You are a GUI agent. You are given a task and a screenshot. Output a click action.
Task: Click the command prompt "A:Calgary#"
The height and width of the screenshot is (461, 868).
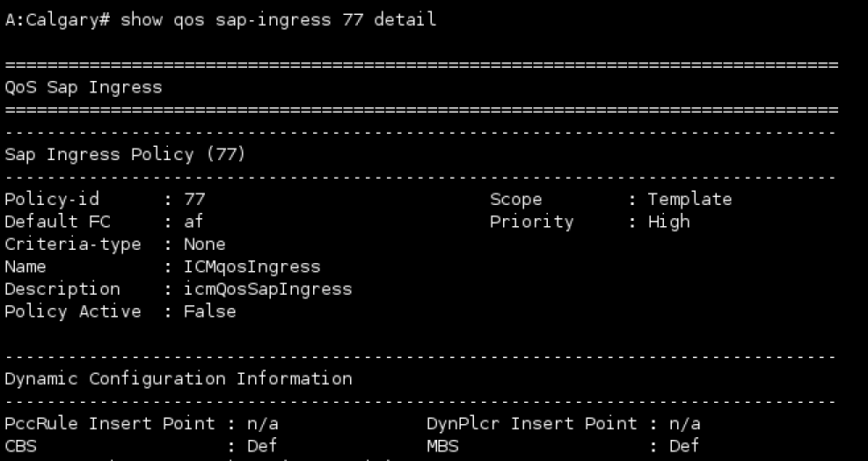tap(56, 19)
